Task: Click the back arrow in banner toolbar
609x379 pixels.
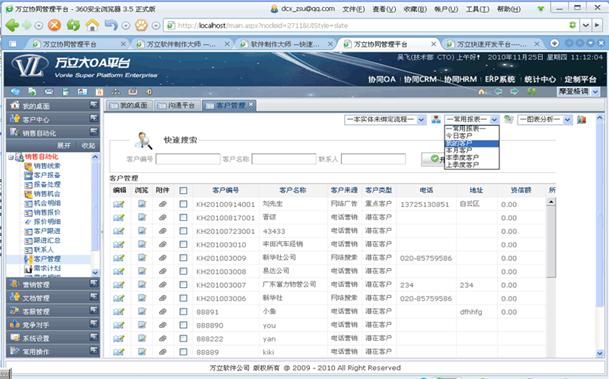Action: [498, 92]
